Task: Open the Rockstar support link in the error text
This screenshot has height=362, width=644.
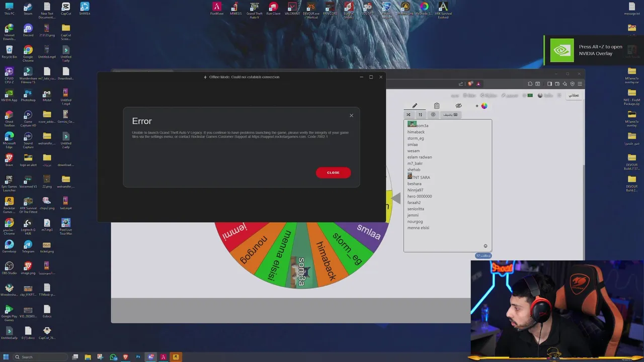Action: [x=278, y=136]
